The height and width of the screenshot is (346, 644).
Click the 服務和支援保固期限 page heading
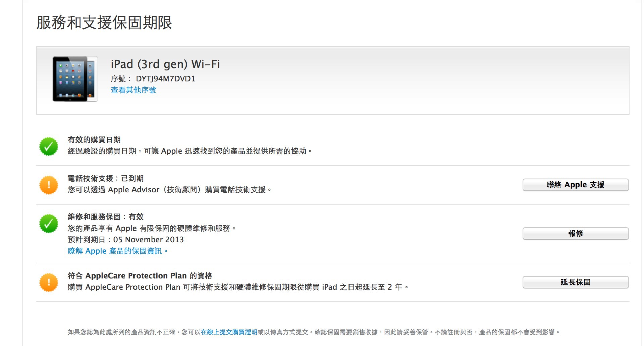point(104,23)
